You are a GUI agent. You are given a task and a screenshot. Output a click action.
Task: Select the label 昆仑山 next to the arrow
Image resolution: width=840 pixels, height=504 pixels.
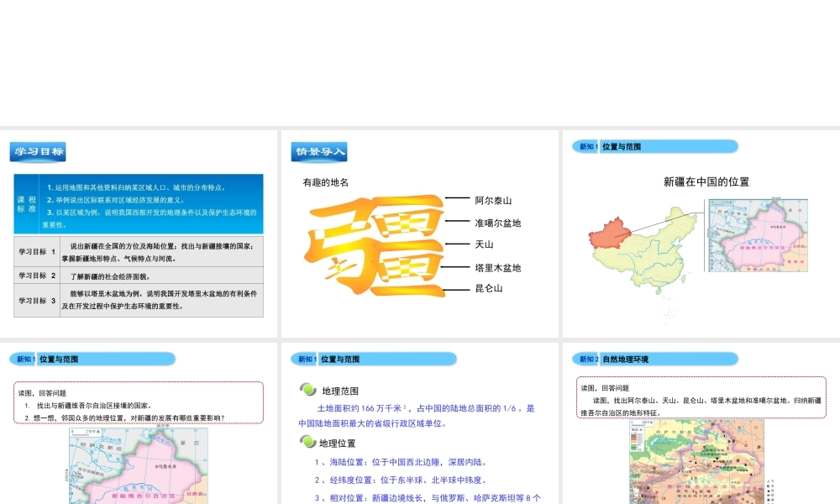click(x=489, y=288)
